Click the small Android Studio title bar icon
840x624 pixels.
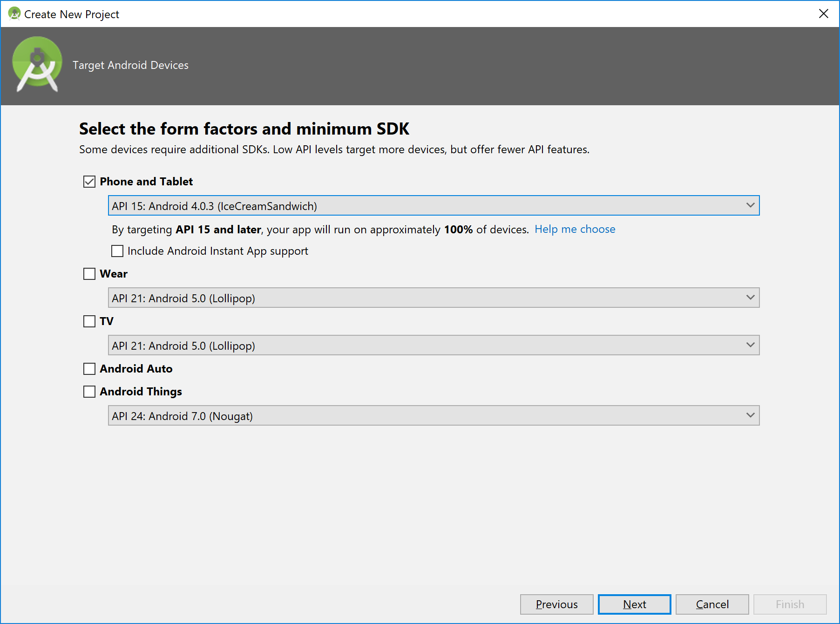(14, 14)
